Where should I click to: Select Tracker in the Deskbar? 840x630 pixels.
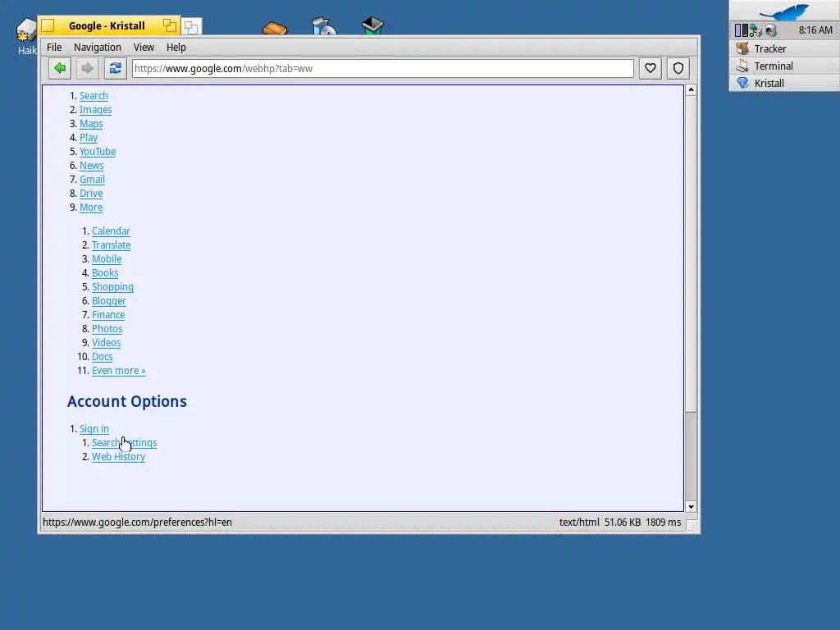pos(784,48)
